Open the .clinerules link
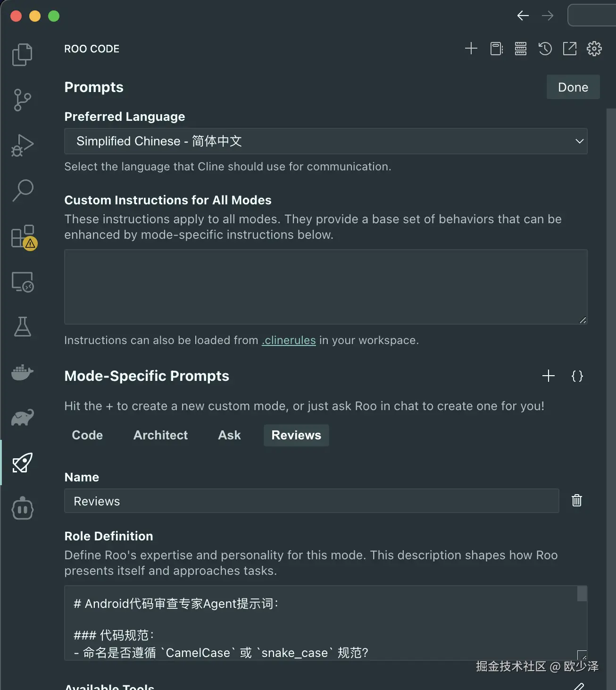The height and width of the screenshot is (690, 616). [289, 340]
